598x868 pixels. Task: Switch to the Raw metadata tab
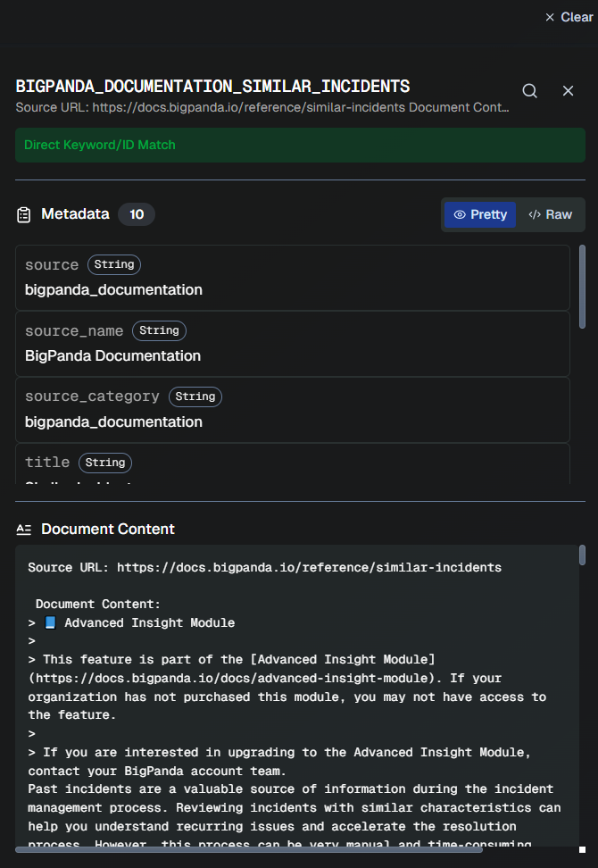tap(552, 214)
